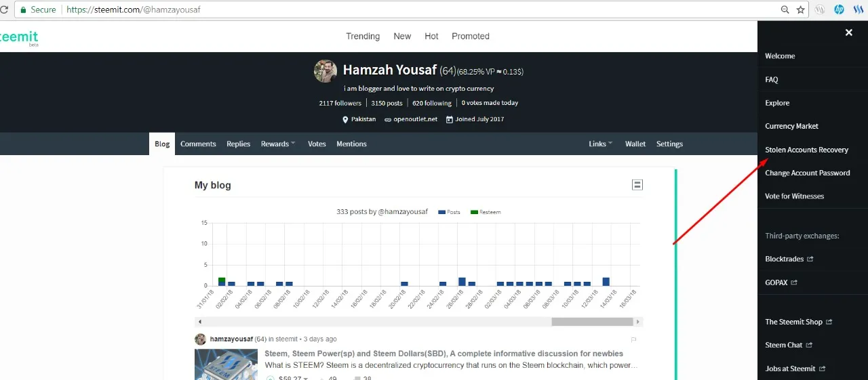
Task: Open the Steem post thumbnail image
Action: (226, 364)
